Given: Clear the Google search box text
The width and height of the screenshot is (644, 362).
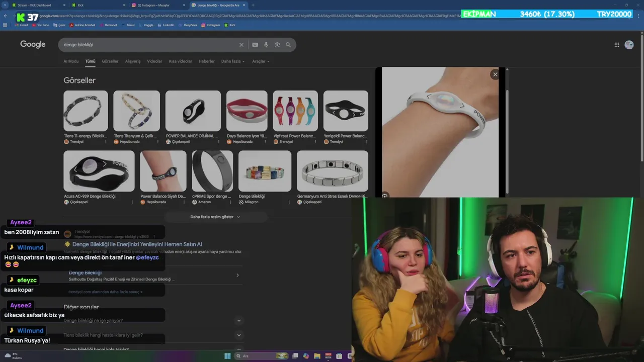Looking at the screenshot, I should (x=241, y=45).
